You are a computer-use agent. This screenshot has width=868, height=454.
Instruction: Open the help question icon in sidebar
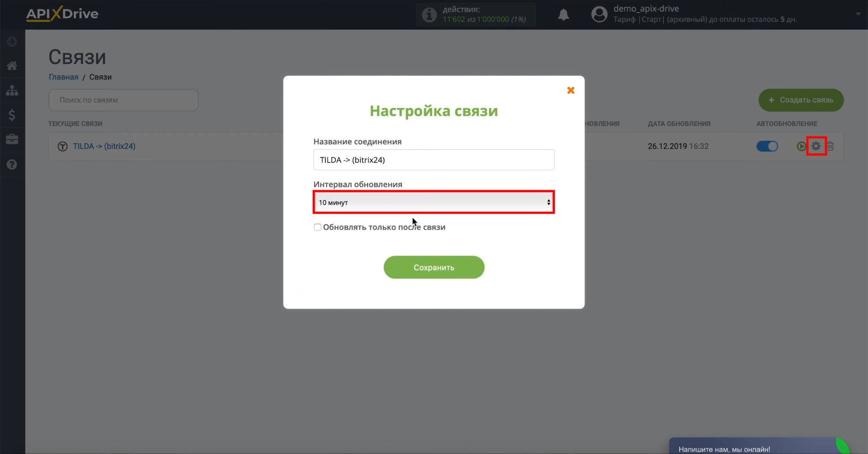[12, 164]
